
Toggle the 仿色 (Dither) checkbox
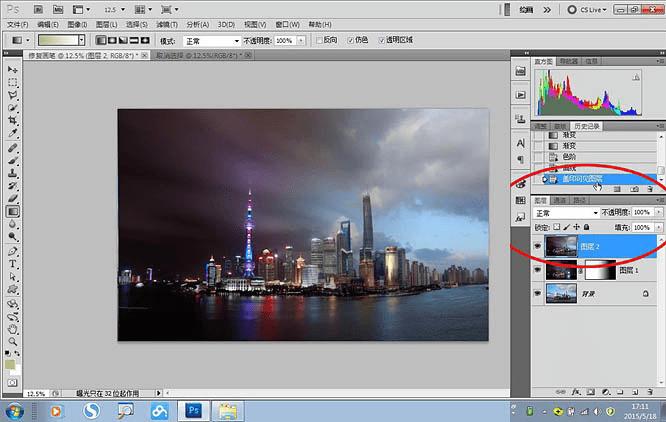350,40
